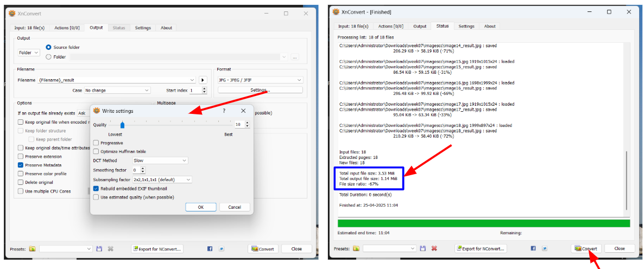
Task: Click the XnConvert logo in Finished window title bar
Action: tap(336, 12)
